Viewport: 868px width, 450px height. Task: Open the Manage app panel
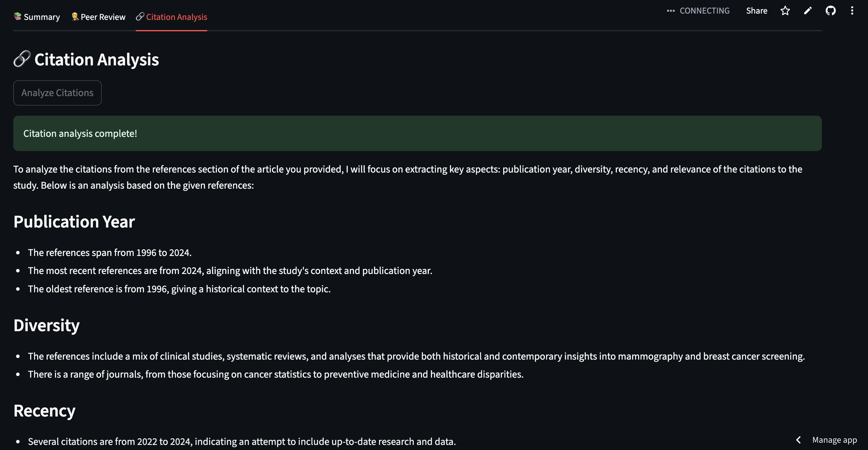(834, 440)
